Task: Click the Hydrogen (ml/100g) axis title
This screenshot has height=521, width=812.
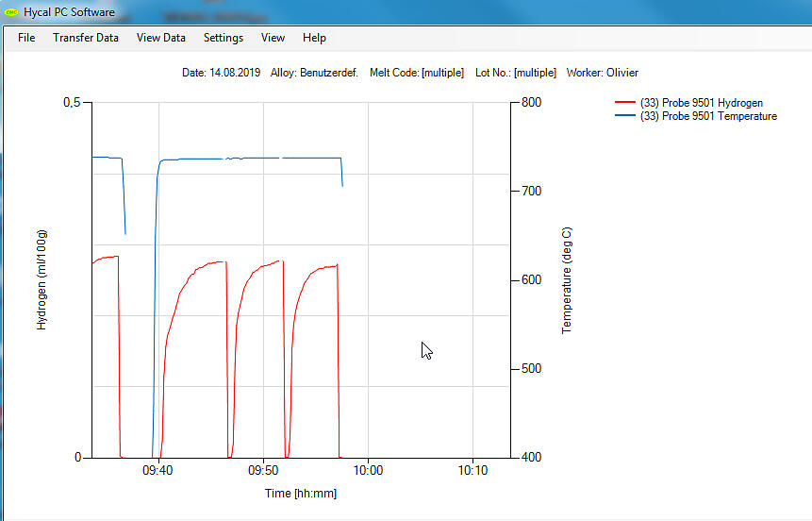Action: click(42, 279)
